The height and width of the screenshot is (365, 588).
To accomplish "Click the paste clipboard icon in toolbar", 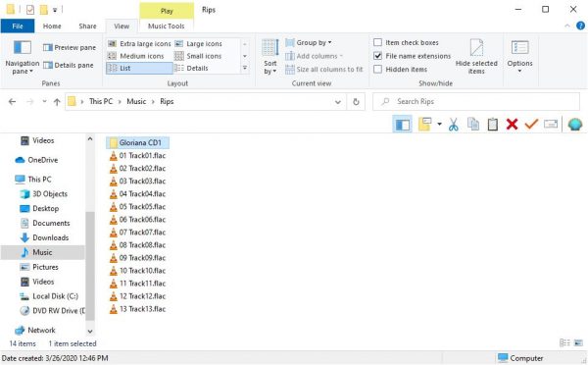I will pyautogui.click(x=493, y=125).
